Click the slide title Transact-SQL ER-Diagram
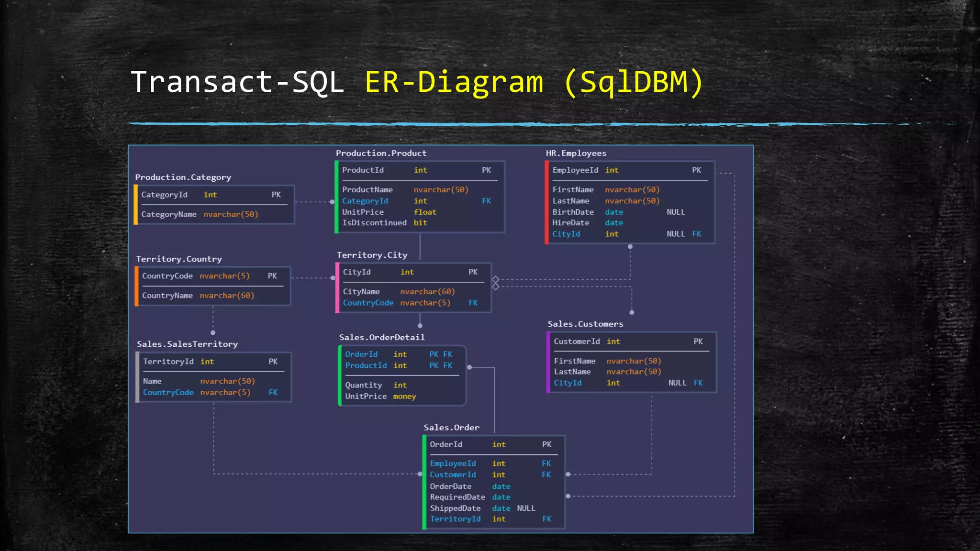 pos(417,82)
